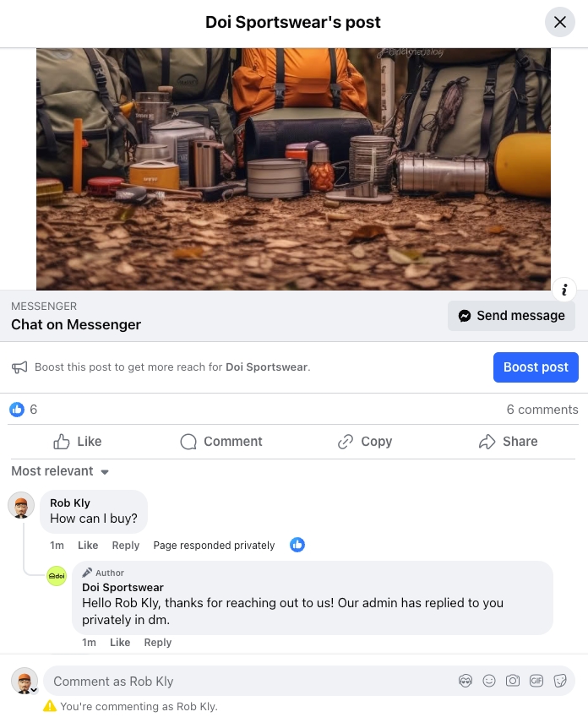Copy the post link with Copy button
588x728 pixels.
point(365,442)
